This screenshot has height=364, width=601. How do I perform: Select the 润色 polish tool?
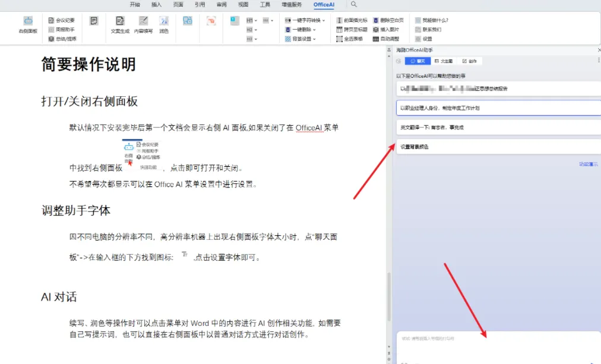[164, 25]
